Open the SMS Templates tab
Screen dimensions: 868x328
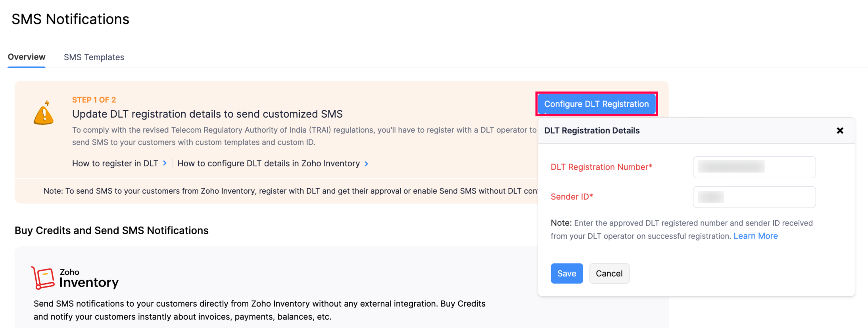click(x=94, y=57)
